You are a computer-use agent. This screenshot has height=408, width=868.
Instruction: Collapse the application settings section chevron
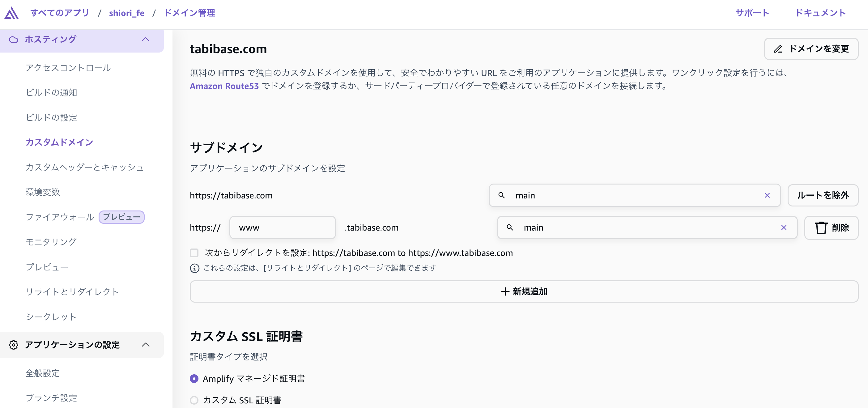pos(146,345)
